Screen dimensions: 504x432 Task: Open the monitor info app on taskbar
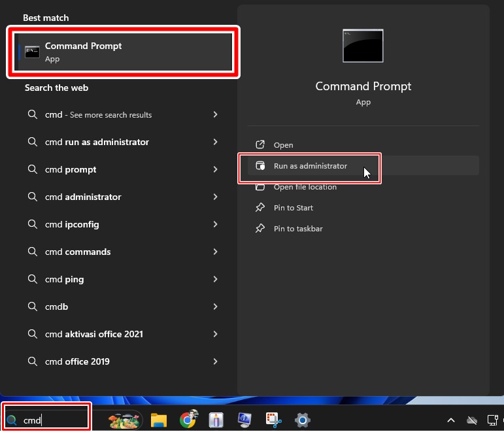(244, 420)
